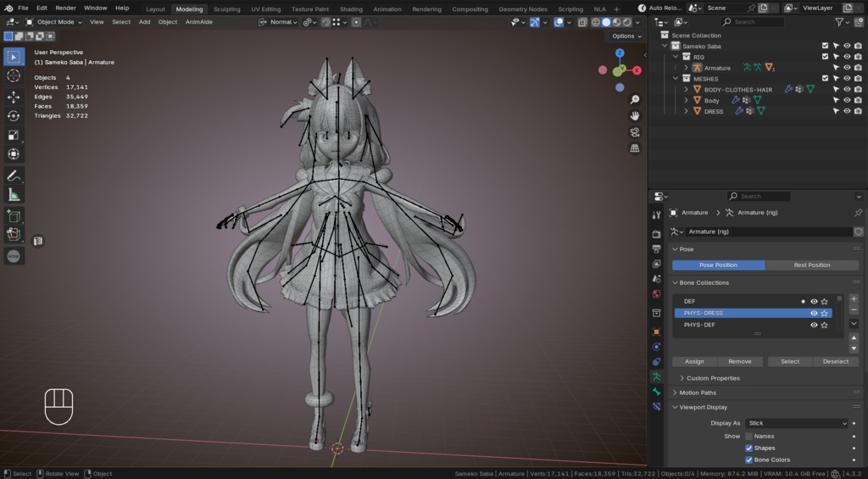Toggle visibility eye of PHYS-DEF collection
Viewport: 868px width, 479px height.
(814, 325)
